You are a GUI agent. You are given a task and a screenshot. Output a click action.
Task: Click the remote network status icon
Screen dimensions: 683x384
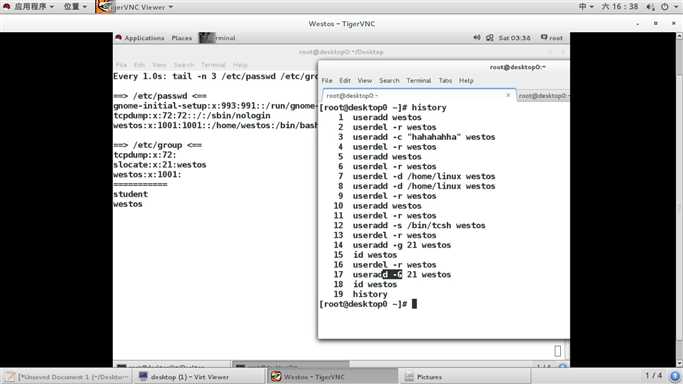click(x=490, y=38)
